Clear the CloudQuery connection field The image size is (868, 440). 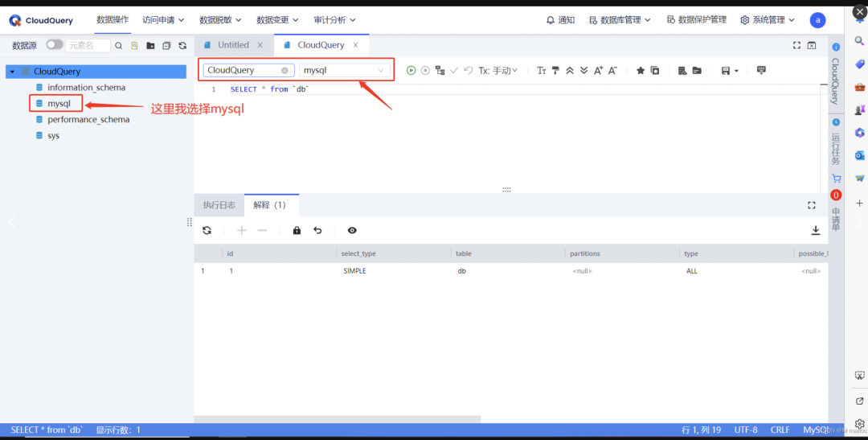coord(285,70)
